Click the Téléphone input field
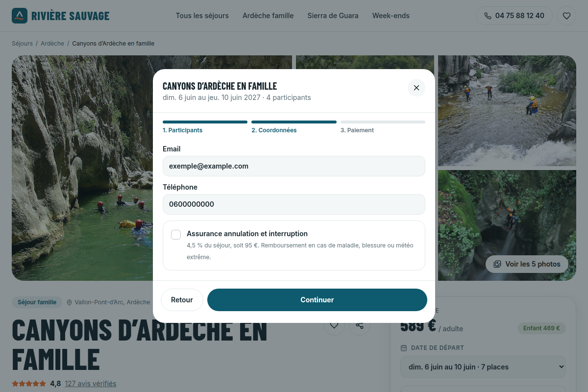Image resolution: width=588 pixels, height=392 pixels. [x=294, y=204]
